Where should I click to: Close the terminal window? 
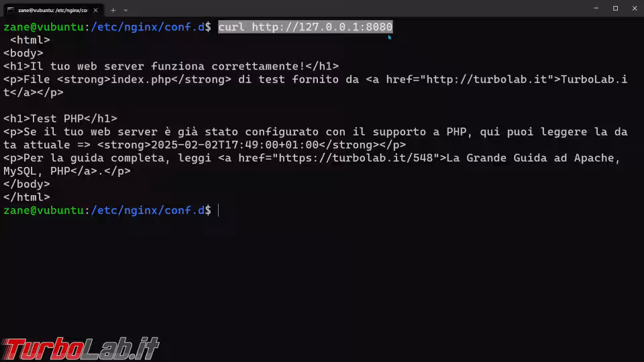pyautogui.click(x=635, y=8)
